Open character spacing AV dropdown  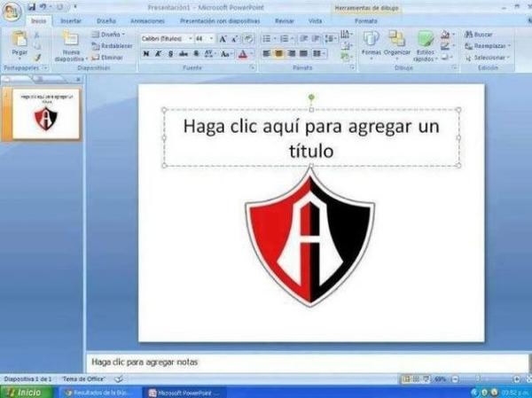209,53
